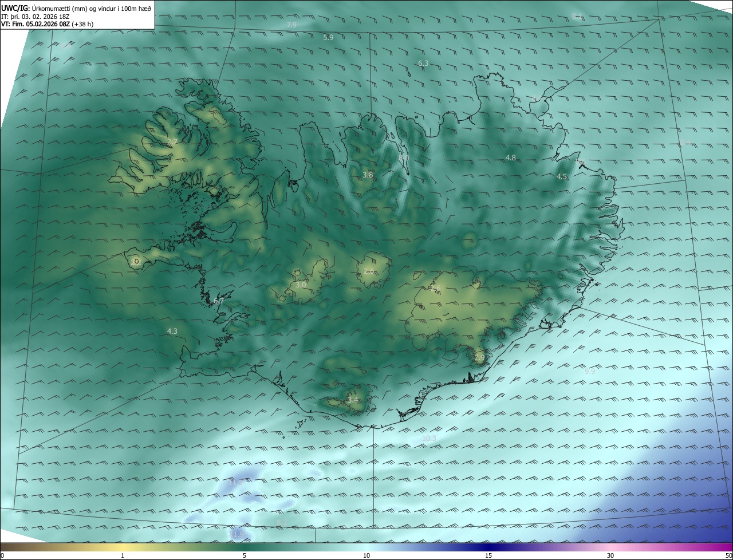Click the 4.5 value near the east coast

(x=562, y=177)
